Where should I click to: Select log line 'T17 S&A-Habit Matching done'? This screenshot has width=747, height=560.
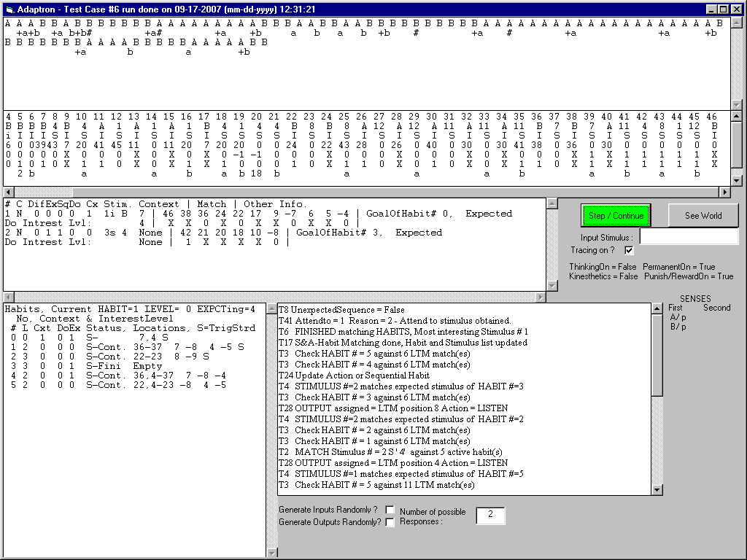pyautogui.click(x=403, y=343)
